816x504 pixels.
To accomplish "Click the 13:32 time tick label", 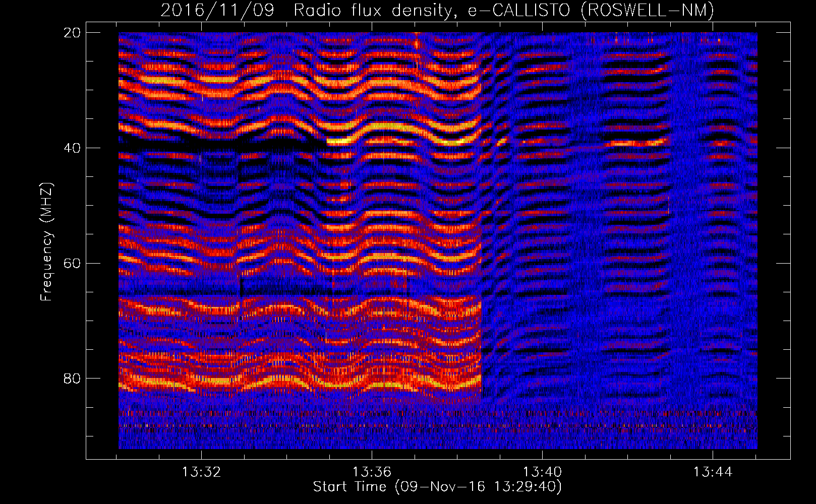I will pyautogui.click(x=201, y=472).
